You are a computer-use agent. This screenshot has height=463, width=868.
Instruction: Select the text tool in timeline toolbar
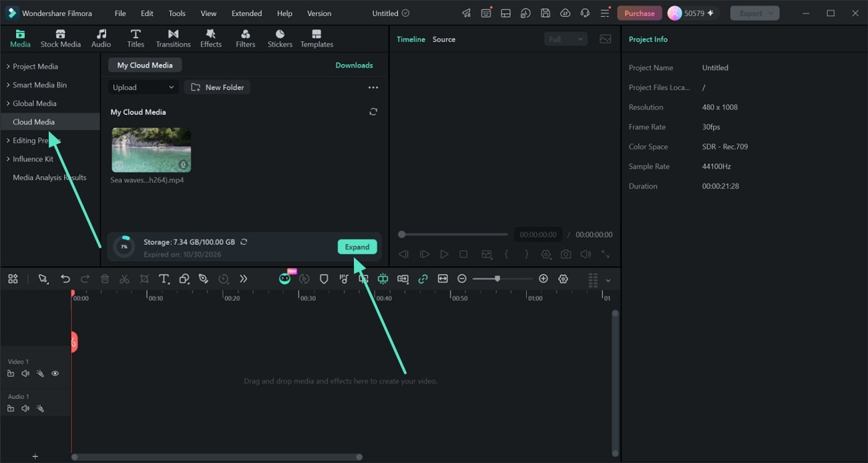[x=164, y=279]
